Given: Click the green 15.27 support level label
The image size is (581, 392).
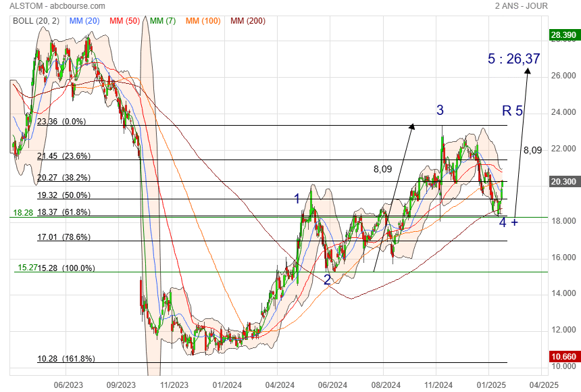Looking at the screenshot, I should coord(28,268).
